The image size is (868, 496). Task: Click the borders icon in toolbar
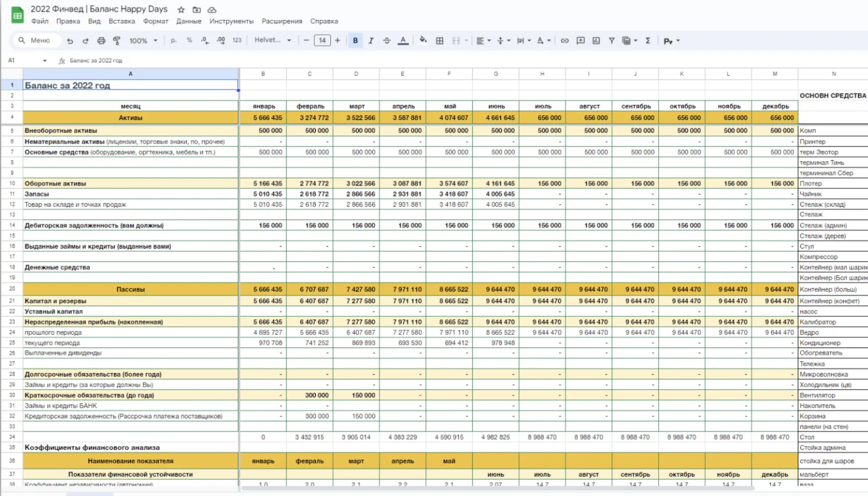pos(440,41)
